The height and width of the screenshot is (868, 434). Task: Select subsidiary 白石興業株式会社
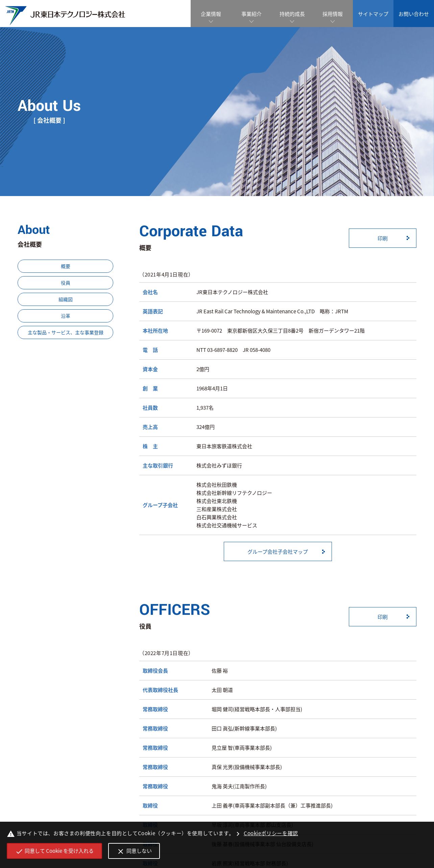point(217,517)
